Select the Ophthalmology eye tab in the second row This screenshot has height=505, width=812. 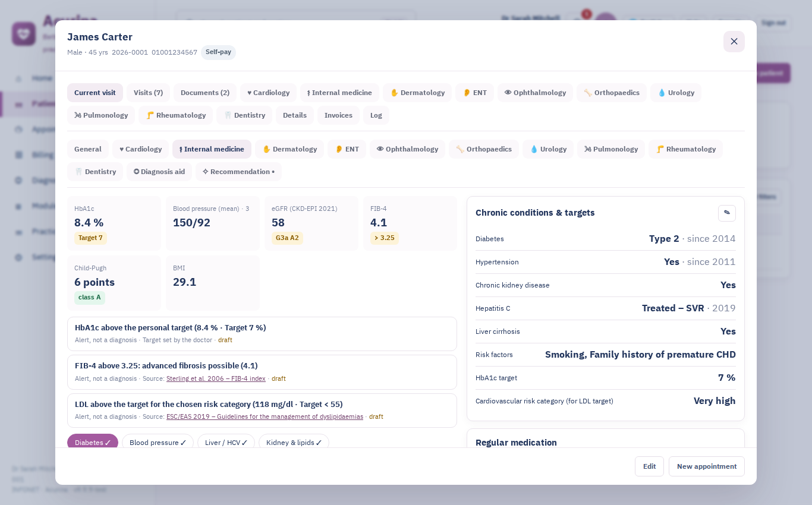(x=407, y=149)
